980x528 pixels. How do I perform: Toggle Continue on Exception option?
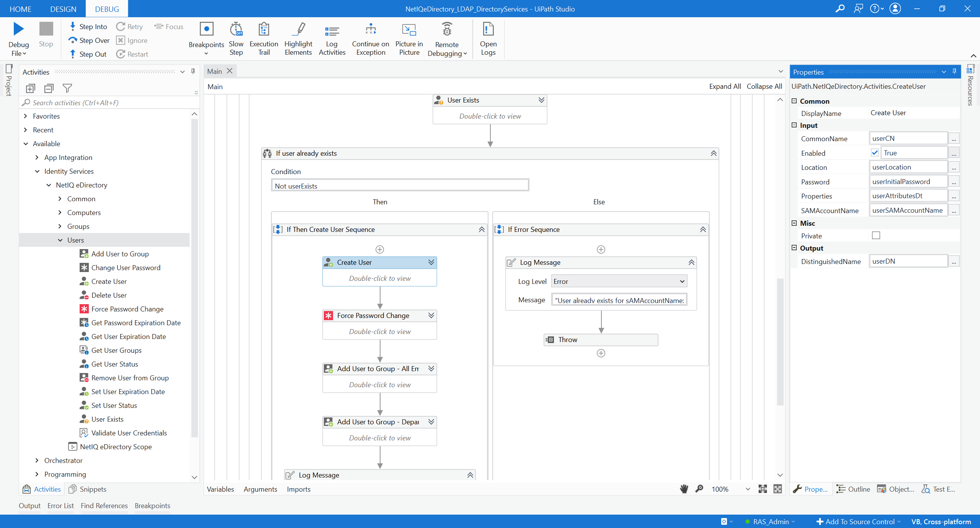(x=371, y=38)
